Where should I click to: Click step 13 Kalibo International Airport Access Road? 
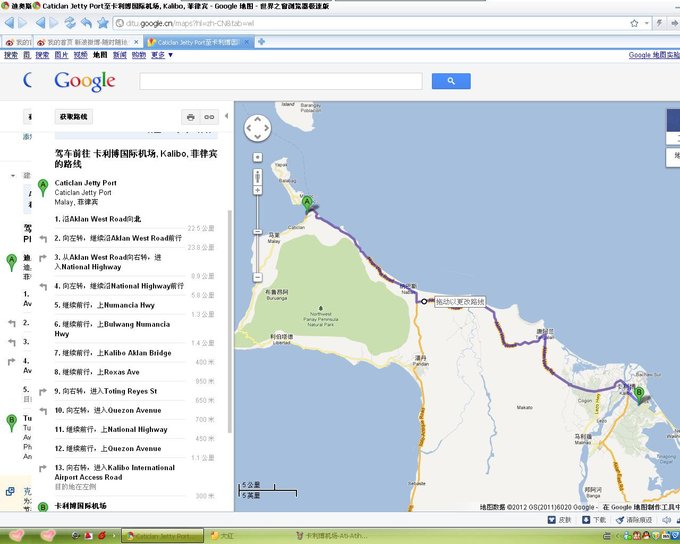point(115,472)
